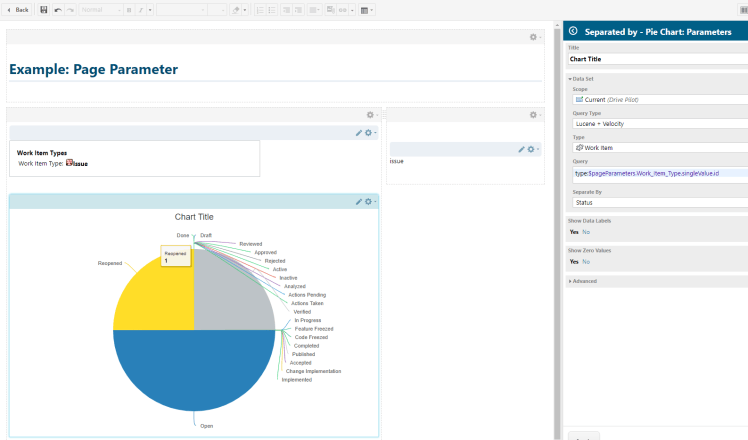The width and height of the screenshot is (748, 440).
Task: Click the gray pie slice
Action: (x=229, y=296)
